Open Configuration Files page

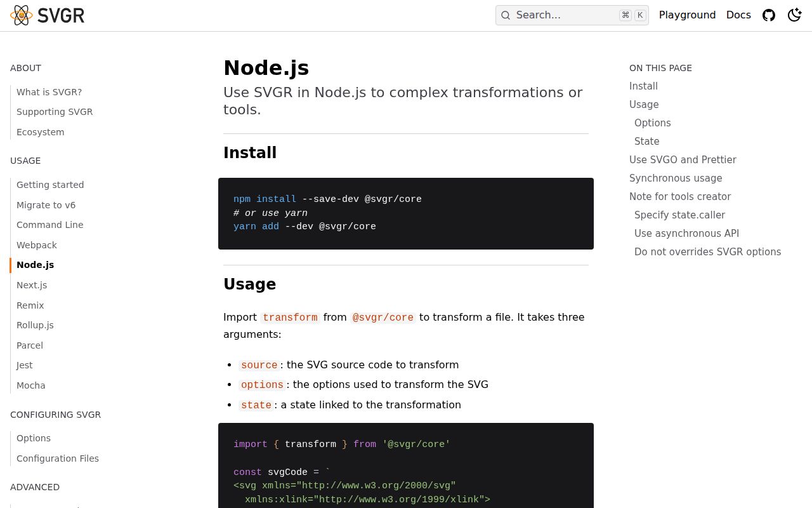(58, 458)
